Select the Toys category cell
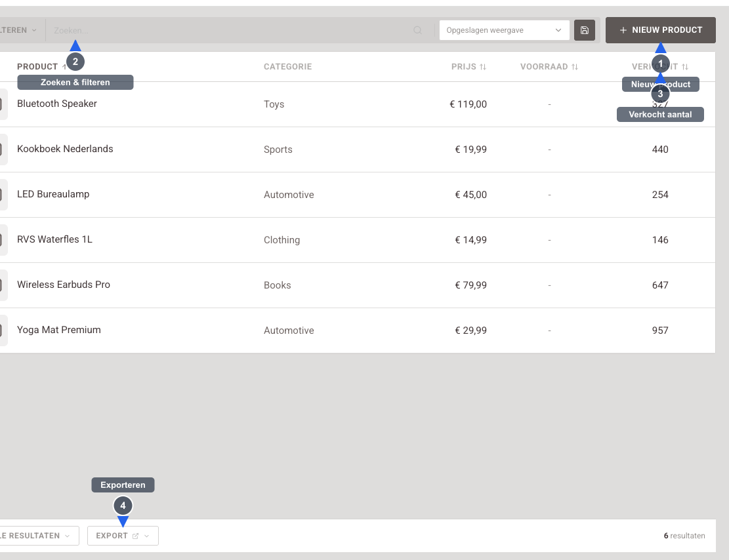Screen dimensions: 729x560 pos(274,104)
